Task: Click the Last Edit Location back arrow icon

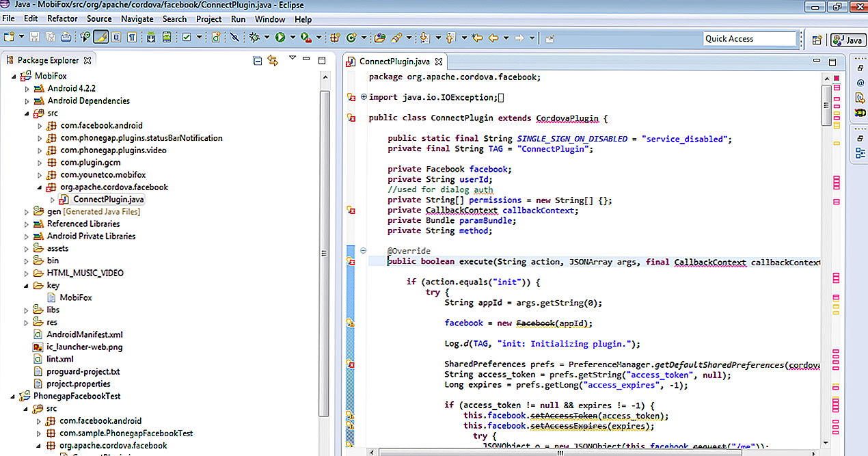Action: (x=476, y=38)
